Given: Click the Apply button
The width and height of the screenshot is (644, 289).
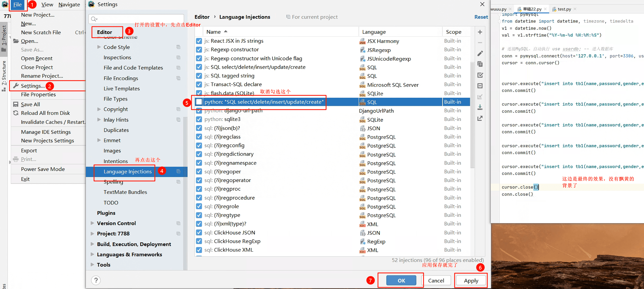Looking at the screenshot, I should [x=471, y=281].
